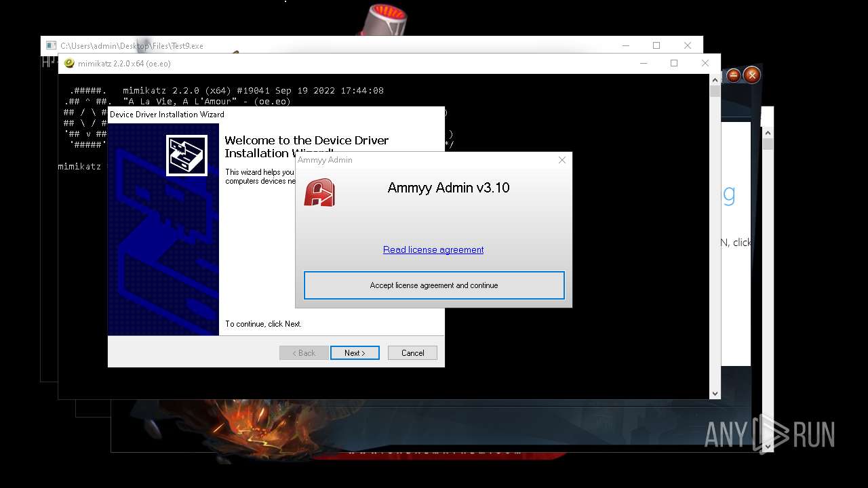Click scroll down arrow in mimikatz window

click(x=715, y=393)
